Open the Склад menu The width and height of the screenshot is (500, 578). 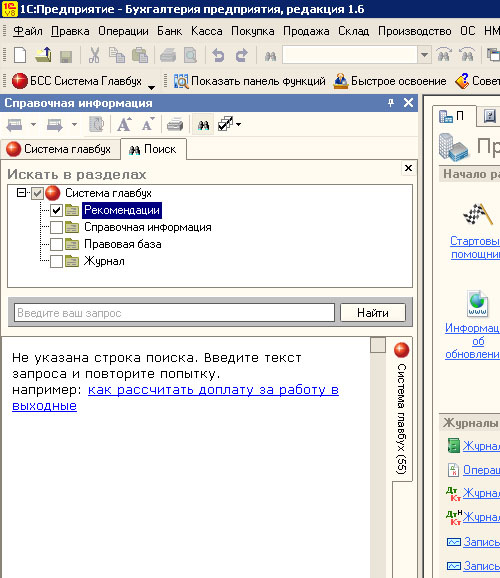coord(354,31)
